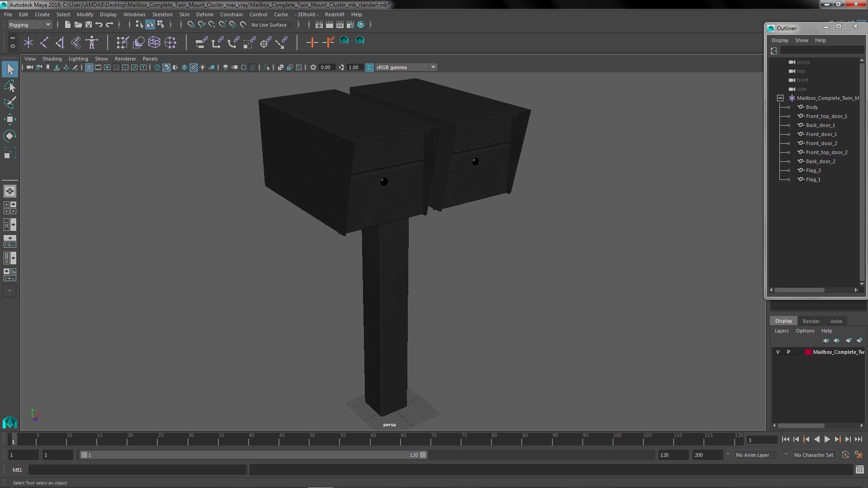Activate the Lasso select tool
Screen dimensions: 868x488
click(x=9, y=86)
